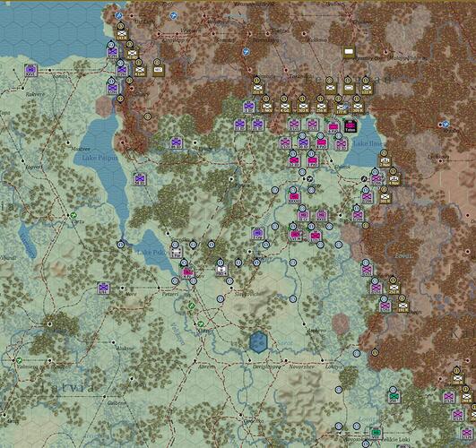The image size is (476, 448).
Task: Select the Soviet 305 R counter
Action: [x=385, y=197]
